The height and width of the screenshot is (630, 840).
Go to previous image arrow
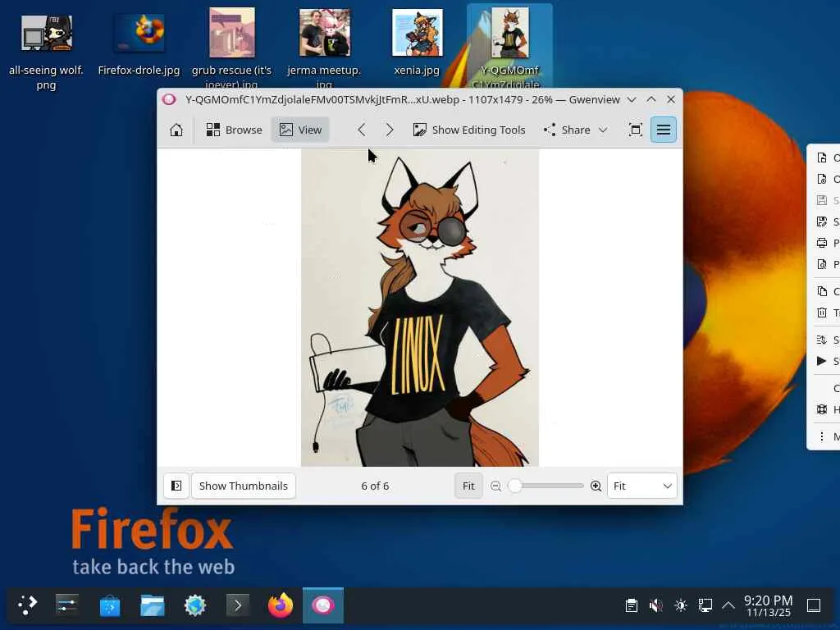[x=362, y=130]
